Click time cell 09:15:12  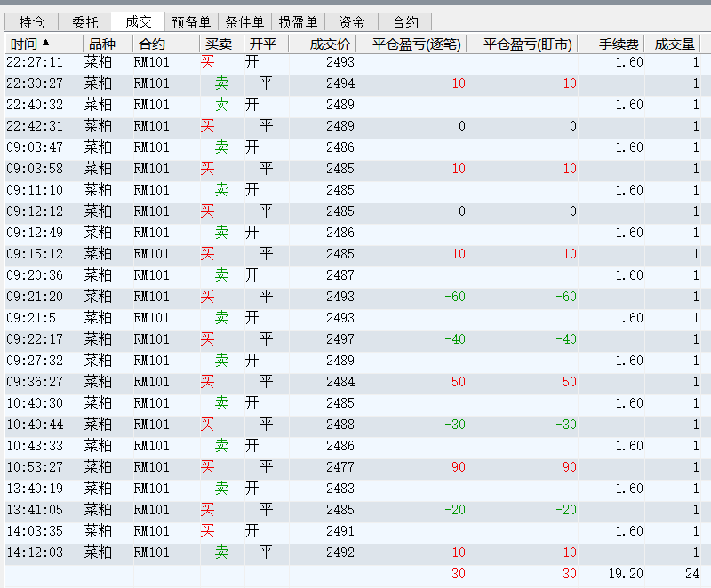[35, 254]
